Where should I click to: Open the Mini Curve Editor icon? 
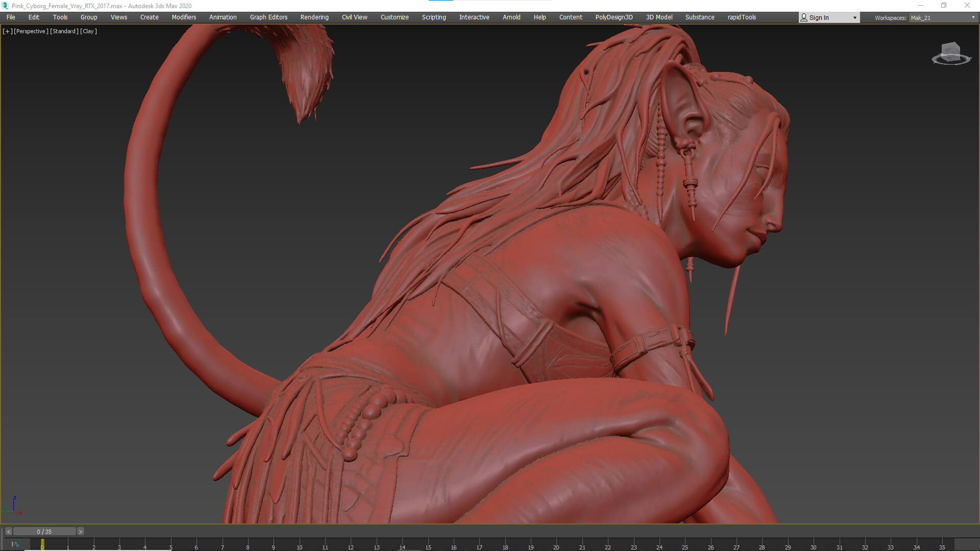(15, 544)
